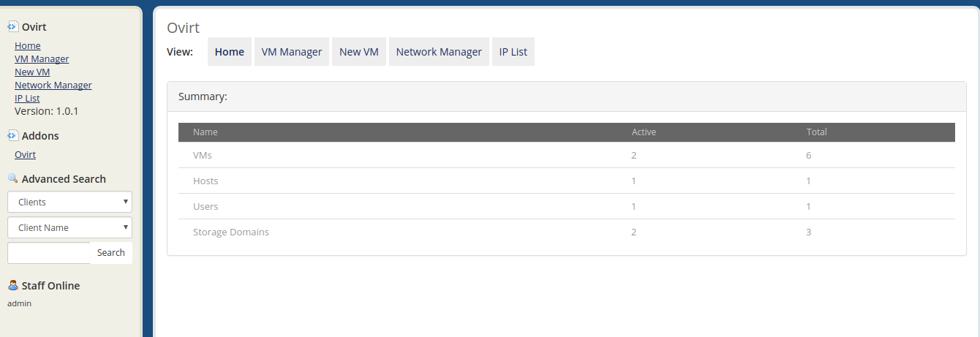Click the Staff Online person icon

(x=12, y=285)
